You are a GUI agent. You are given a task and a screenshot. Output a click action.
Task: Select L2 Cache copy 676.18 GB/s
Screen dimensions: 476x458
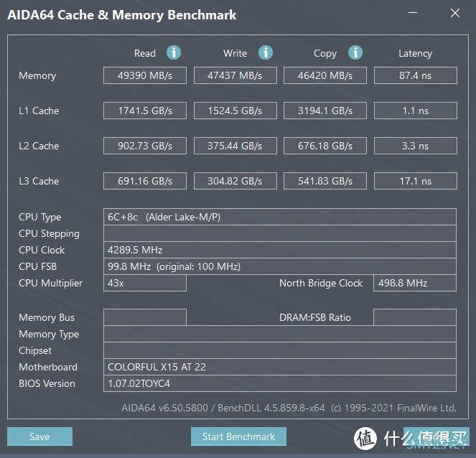pos(325,146)
